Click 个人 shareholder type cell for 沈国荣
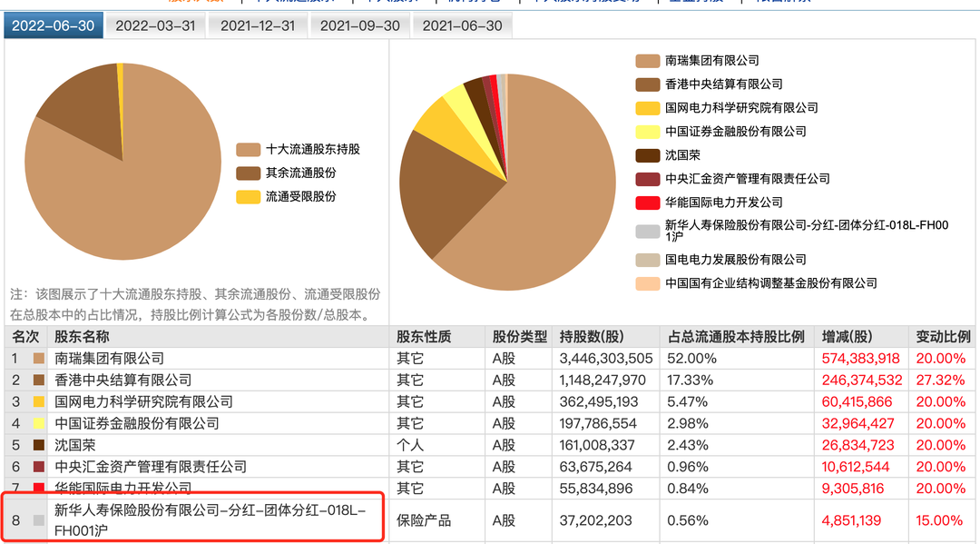980x544 pixels. click(x=410, y=446)
